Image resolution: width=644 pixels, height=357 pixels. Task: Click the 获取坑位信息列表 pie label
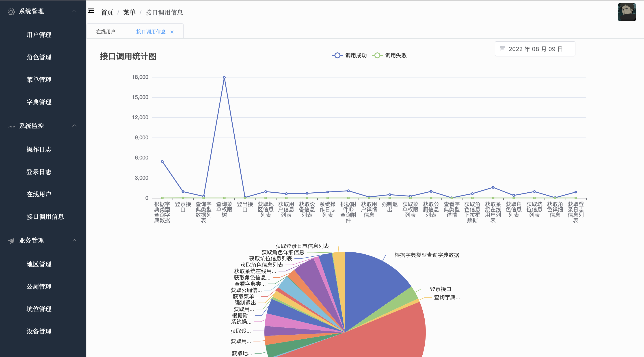pos(270,258)
